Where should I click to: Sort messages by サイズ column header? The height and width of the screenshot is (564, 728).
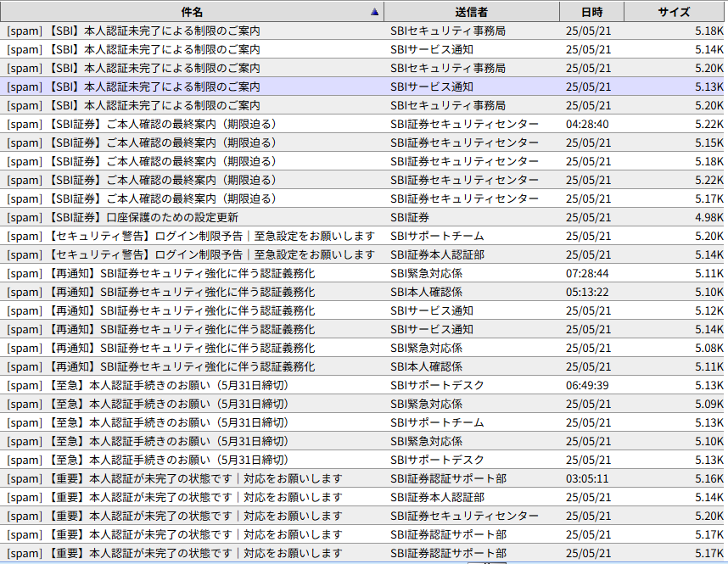[674, 12]
